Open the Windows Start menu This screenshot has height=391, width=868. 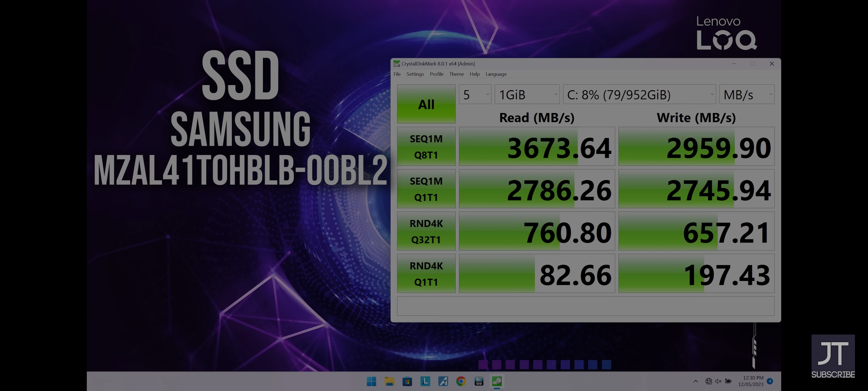[371, 381]
